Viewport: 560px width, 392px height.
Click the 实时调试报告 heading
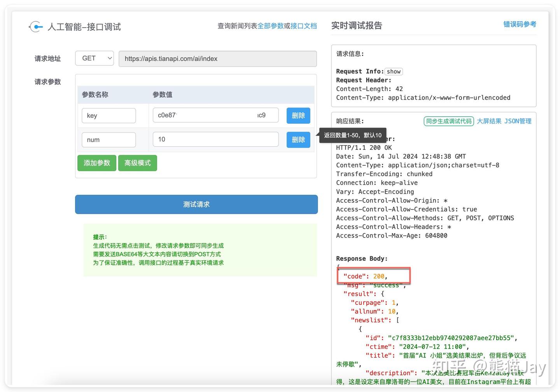(357, 26)
